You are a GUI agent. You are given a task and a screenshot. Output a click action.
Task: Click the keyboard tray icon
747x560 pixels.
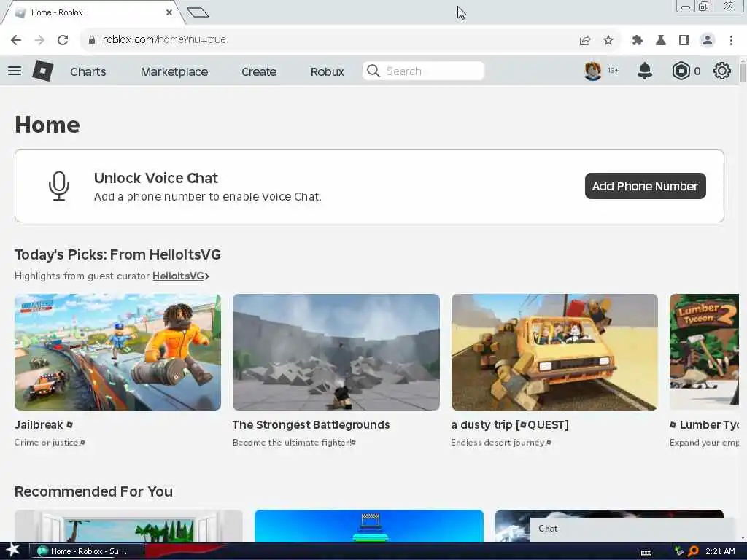(x=646, y=552)
